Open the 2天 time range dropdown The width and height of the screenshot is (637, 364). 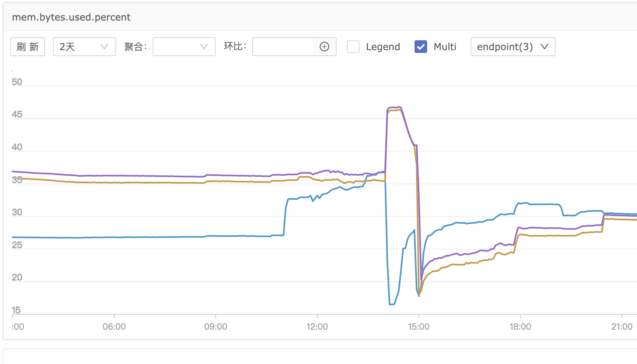84,47
